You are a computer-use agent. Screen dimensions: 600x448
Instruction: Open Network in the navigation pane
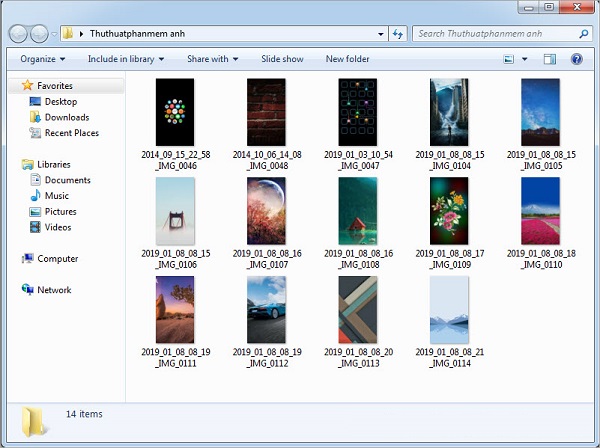coord(54,290)
